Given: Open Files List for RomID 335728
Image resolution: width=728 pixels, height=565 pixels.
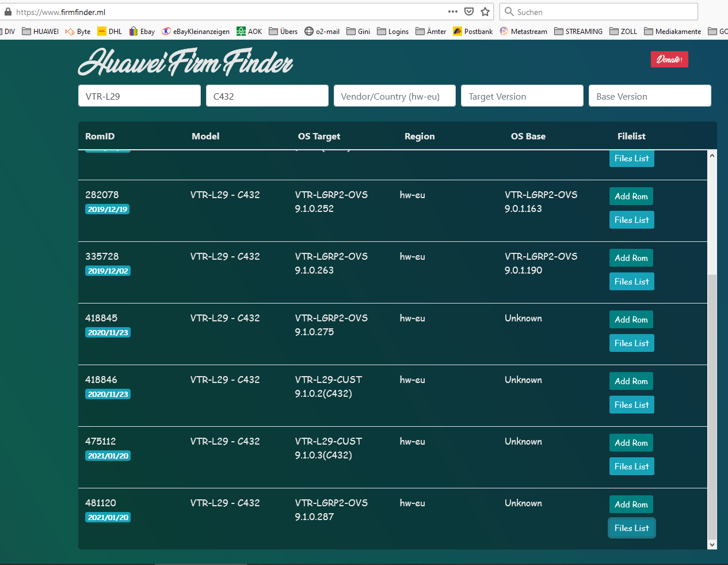Looking at the screenshot, I should coord(632,282).
